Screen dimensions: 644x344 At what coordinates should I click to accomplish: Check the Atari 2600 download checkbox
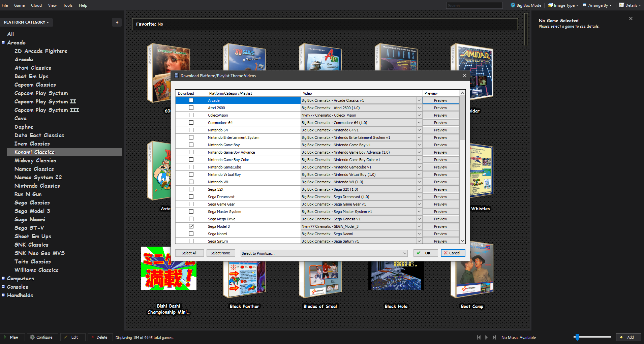click(191, 108)
